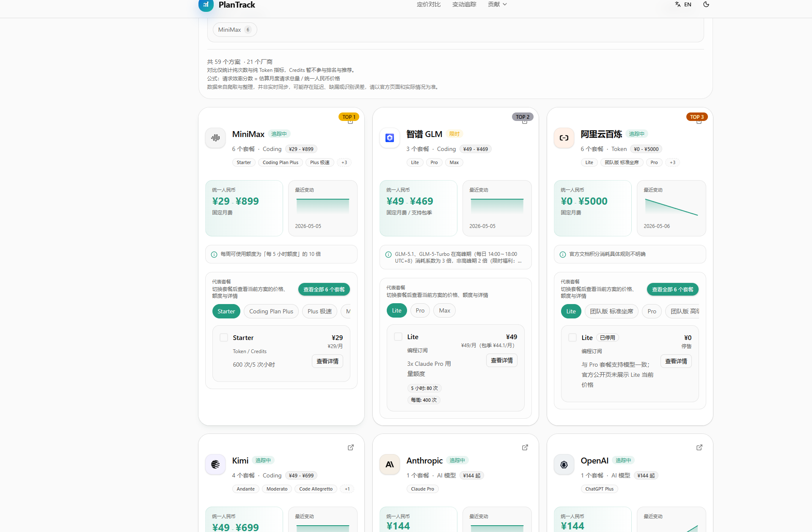The image size is (812, 532).
Task: Select the Starter plan tab in MiniMax
Action: [226, 311]
